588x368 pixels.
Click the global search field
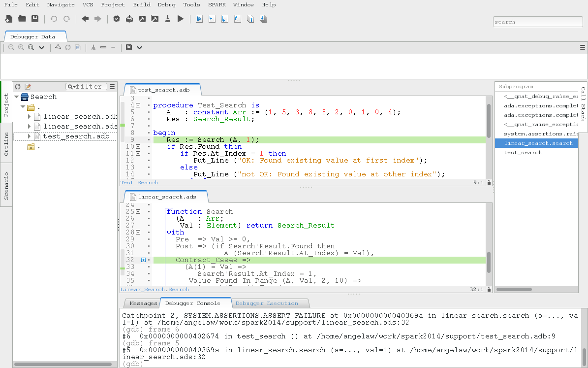tap(538, 22)
